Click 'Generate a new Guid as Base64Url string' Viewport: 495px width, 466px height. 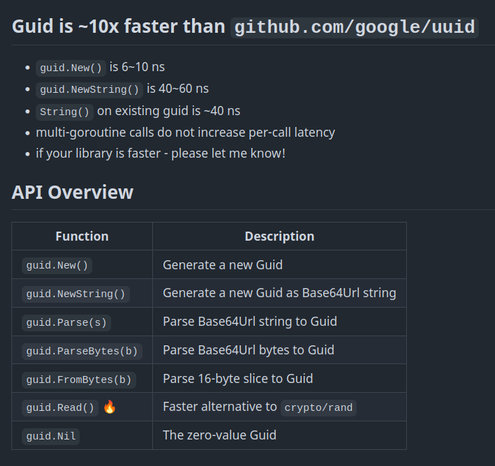[x=279, y=293]
